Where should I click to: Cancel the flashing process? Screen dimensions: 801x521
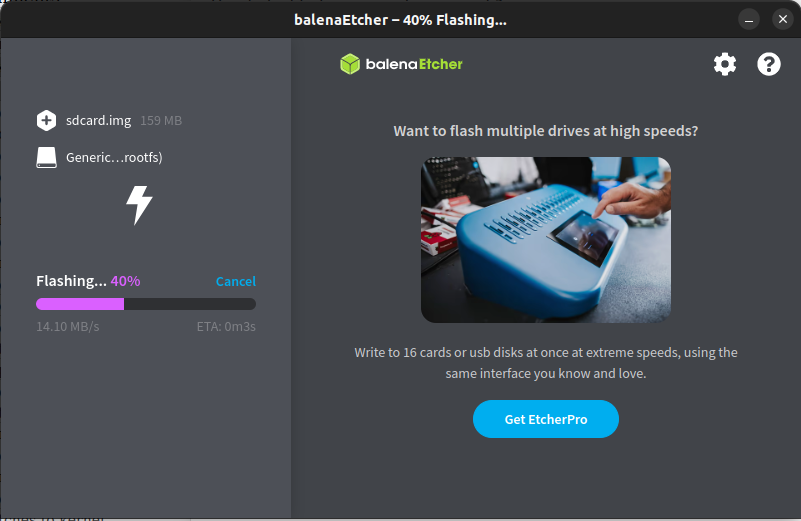(x=235, y=281)
